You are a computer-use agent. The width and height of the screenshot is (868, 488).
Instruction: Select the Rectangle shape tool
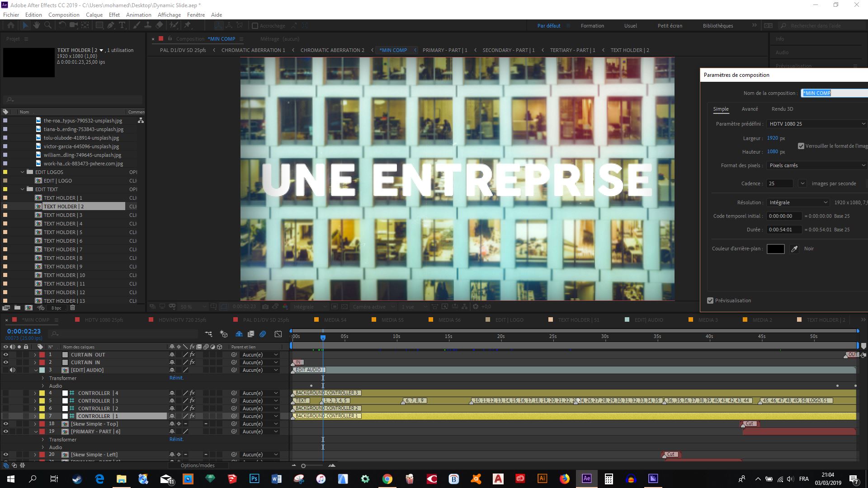coord(99,25)
